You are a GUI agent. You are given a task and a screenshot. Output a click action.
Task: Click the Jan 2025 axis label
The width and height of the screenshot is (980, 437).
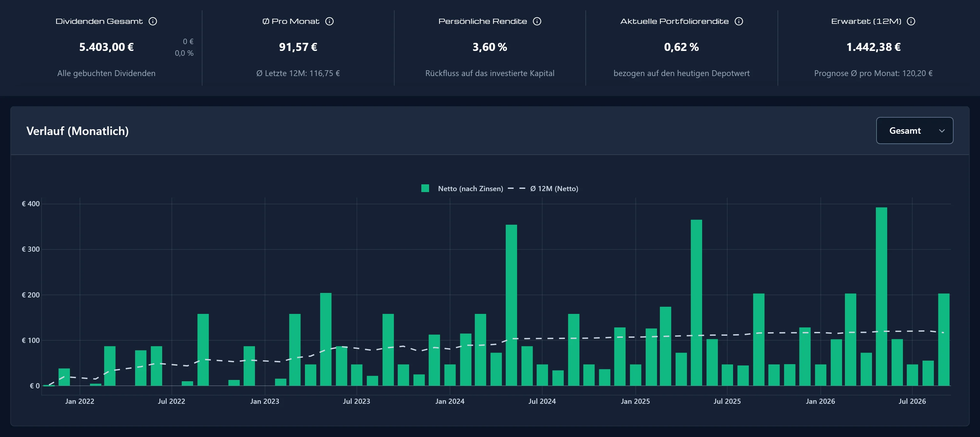(635, 401)
